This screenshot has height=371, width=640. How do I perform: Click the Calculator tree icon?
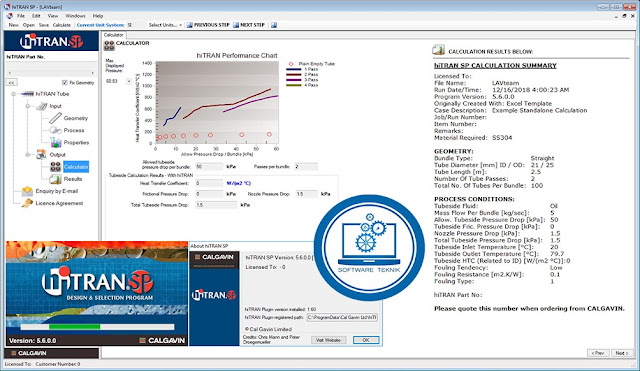(x=56, y=167)
